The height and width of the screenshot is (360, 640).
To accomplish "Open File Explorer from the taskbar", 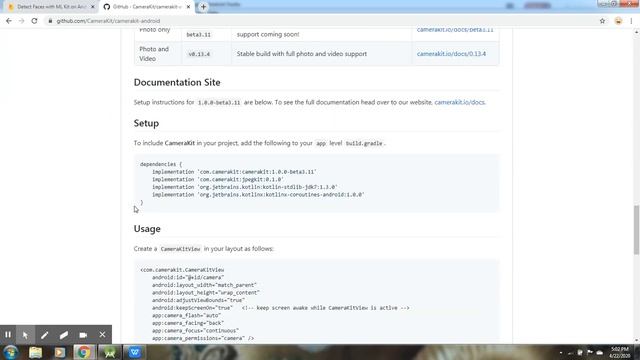I will pyautogui.click(x=36, y=352).
